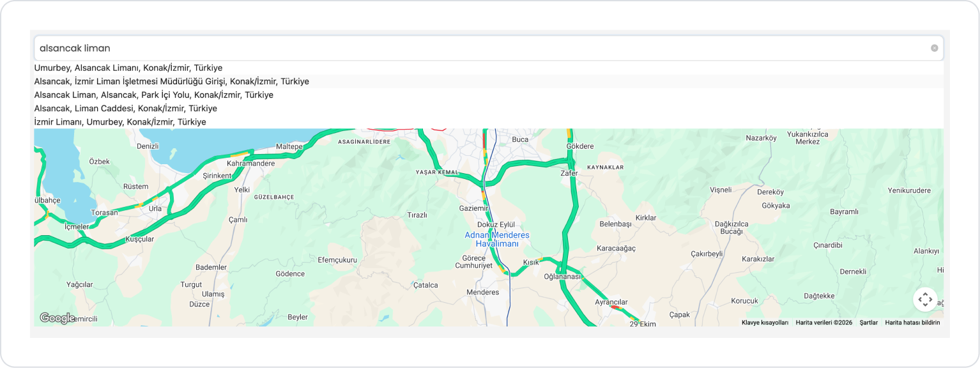Select suggestion 'Umurbey, Alsancak Limanı, Konak/İzmir'
Screen dimensions: 980x368
point(489,68)
